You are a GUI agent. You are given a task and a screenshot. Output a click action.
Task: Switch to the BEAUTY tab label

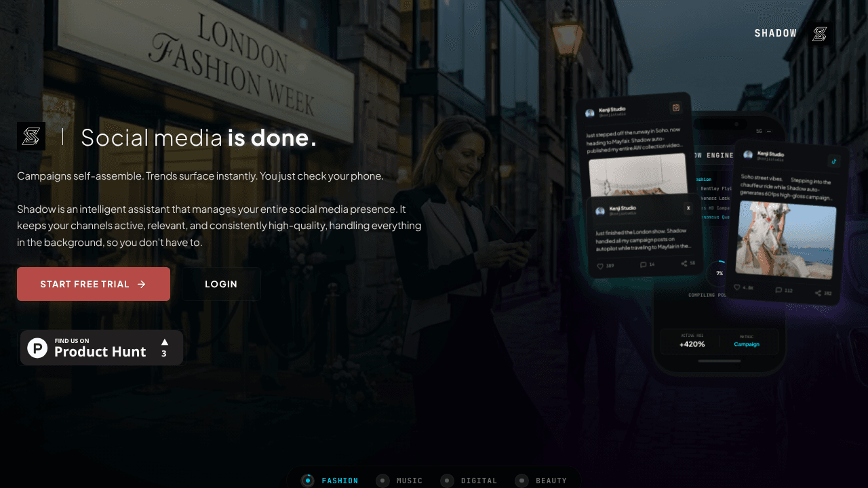point(551,481)
